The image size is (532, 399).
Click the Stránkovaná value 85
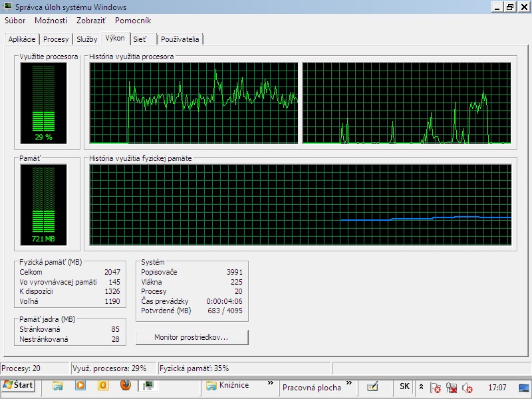[x=115, y=329]
